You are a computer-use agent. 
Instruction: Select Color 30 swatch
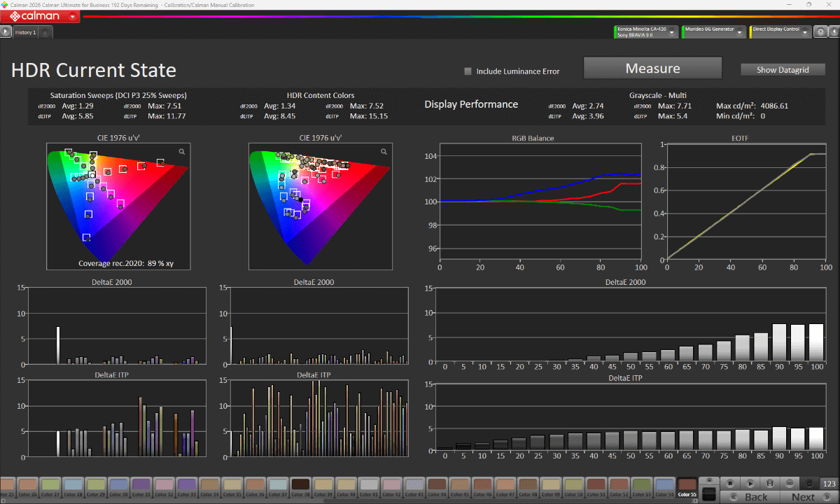pos(118,486)
